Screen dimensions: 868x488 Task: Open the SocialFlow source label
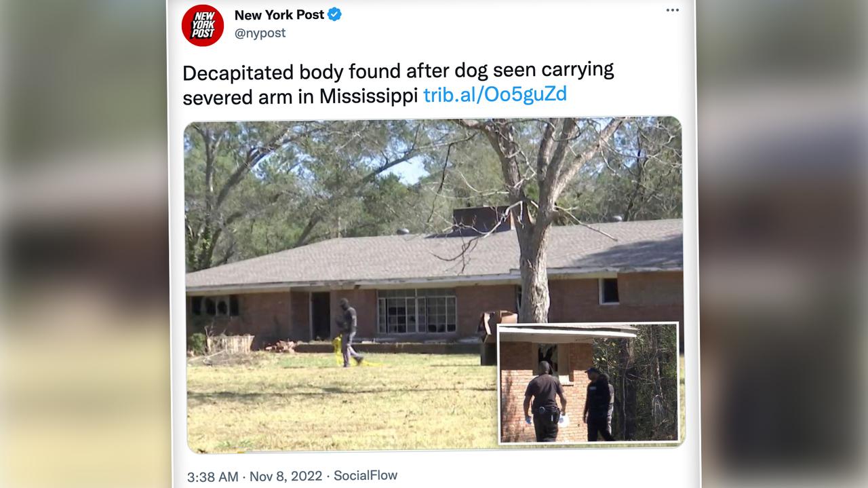point(366,476)
